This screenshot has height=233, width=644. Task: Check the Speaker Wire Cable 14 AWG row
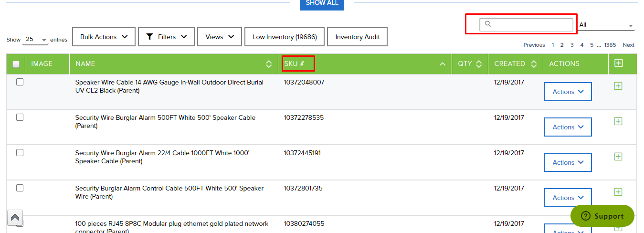point(20,82)
